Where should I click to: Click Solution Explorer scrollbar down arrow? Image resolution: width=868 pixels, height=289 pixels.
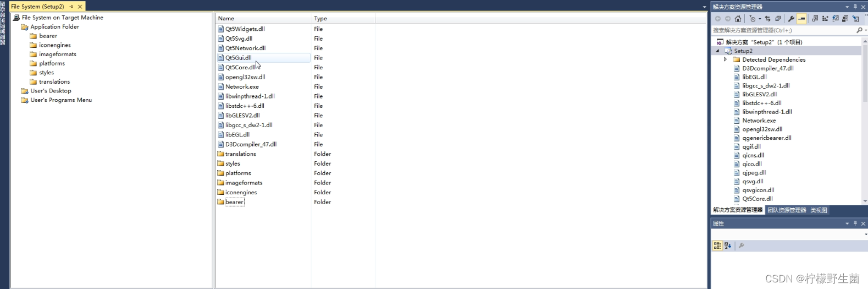point(865,201)
